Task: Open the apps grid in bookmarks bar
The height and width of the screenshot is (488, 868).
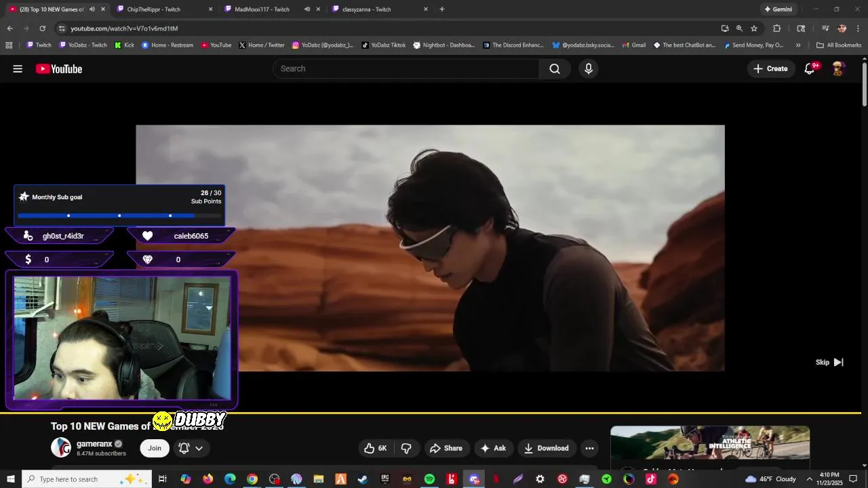Action: pyautogui.click(x=9, y=45)
